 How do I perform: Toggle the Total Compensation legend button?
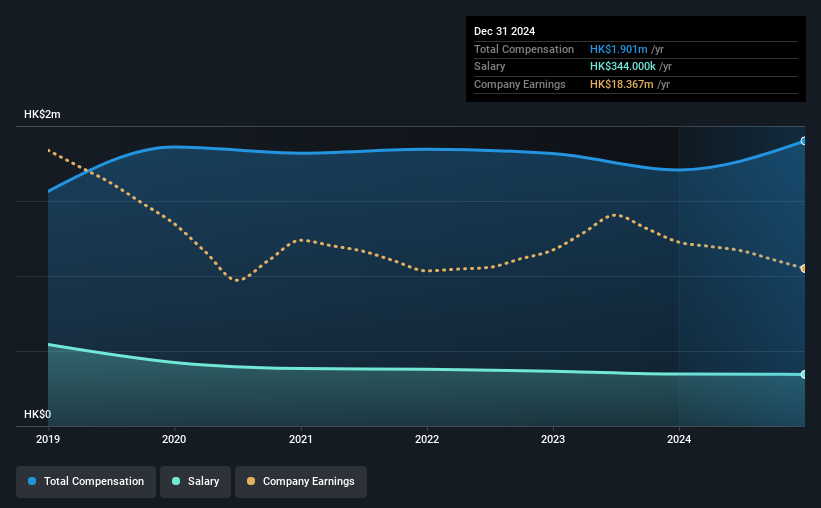coord(86,481)
